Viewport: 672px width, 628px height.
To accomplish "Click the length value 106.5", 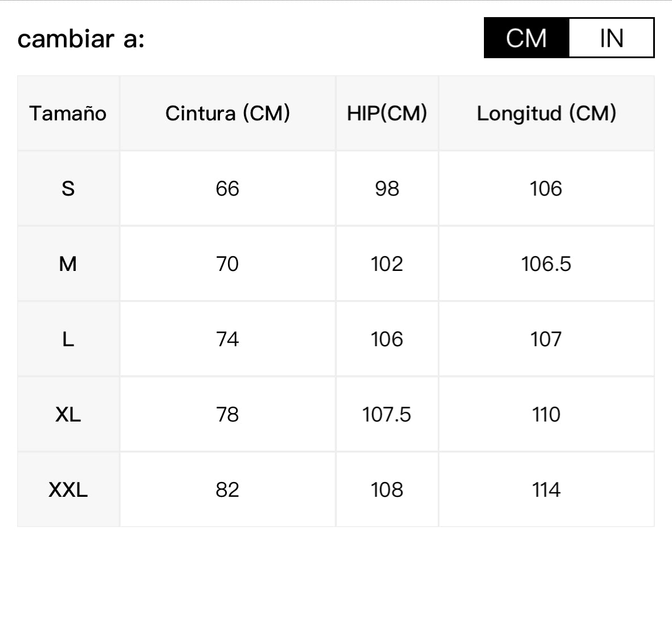I will point(546,264).
